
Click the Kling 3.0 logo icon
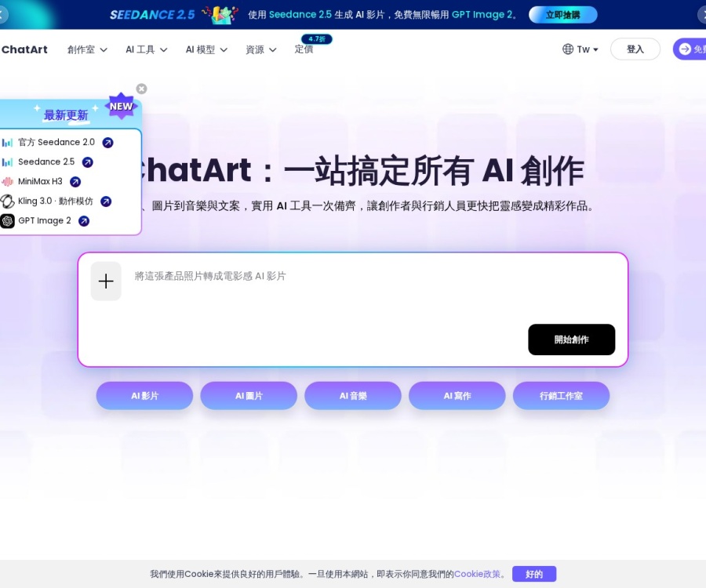pos(7,201)
